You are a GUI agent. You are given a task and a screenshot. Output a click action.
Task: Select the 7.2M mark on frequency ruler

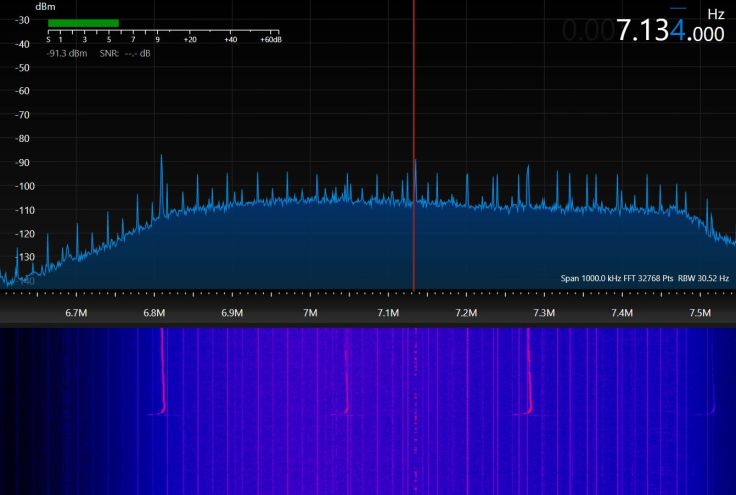coord(466,314)
